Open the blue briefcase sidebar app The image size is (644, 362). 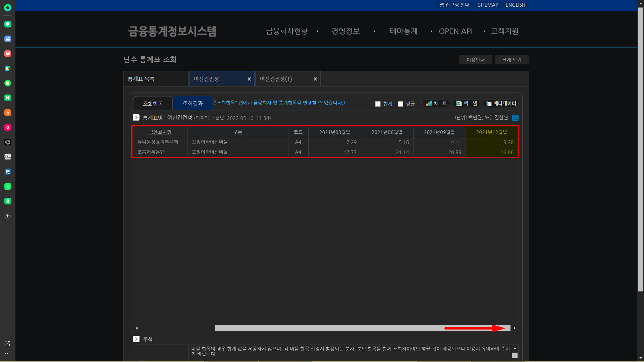(x=8, y=39)
